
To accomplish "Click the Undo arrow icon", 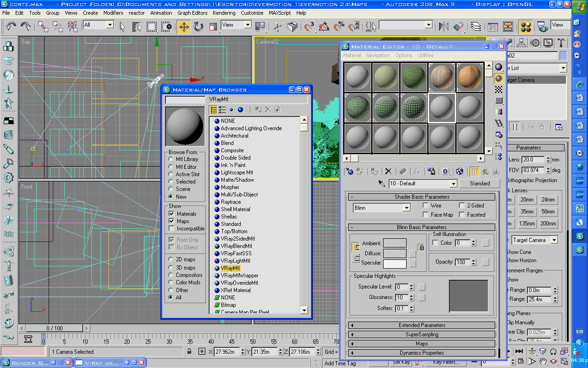I will 11,27.
